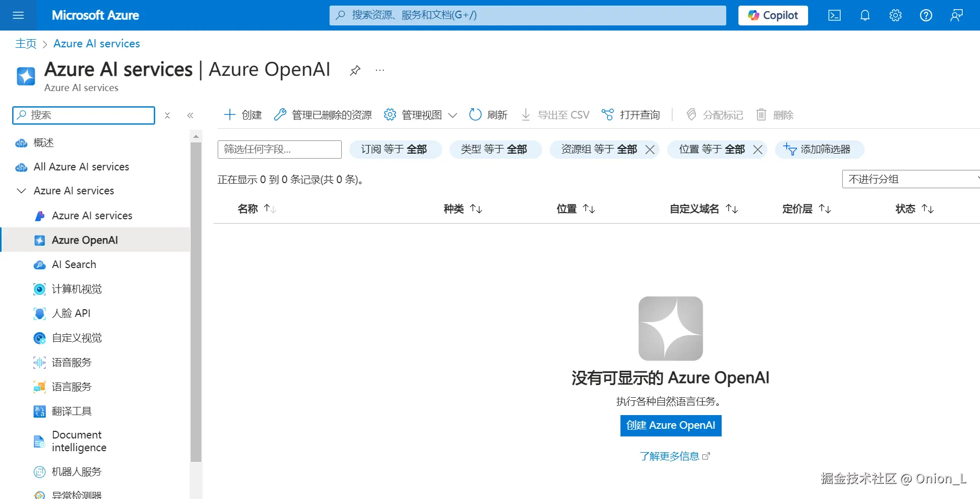Collapse the Azure AI services sidebar group
The image size is (980, 499).
21,191
